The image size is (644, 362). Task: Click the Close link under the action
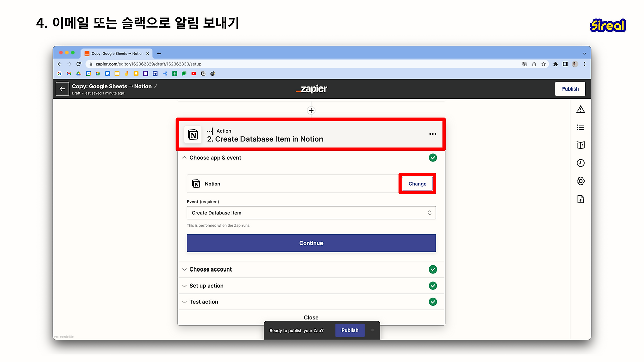pyautogui.click(x=311, y=318)
